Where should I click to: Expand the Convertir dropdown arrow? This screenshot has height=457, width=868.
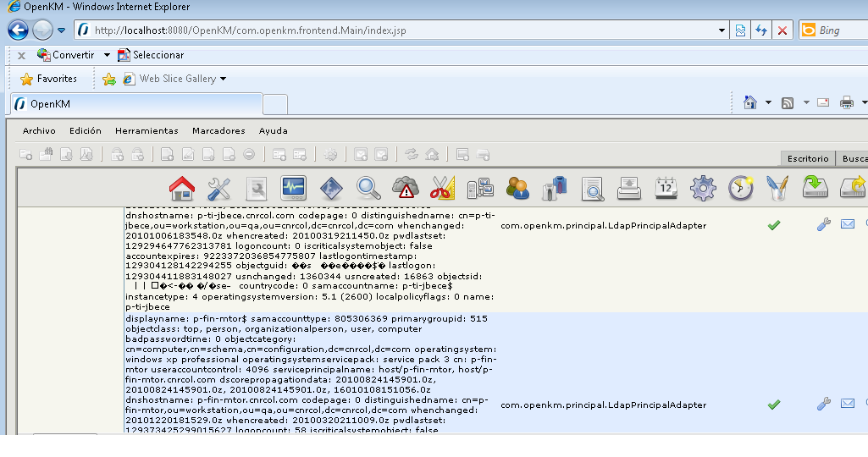click(107, 55)
